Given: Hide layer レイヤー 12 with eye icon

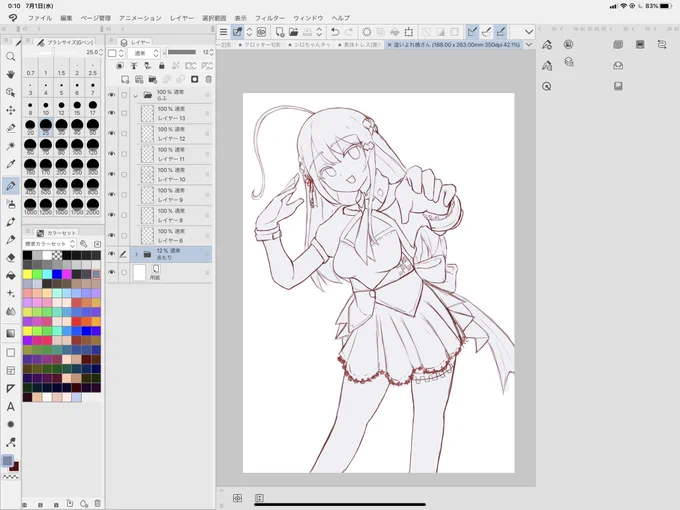Looking at the screenshot, I should click(111, 133).
